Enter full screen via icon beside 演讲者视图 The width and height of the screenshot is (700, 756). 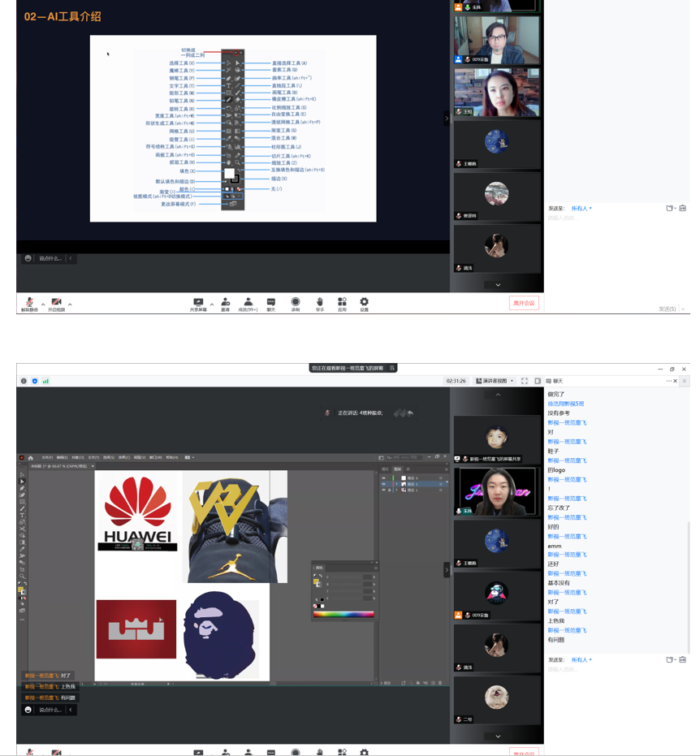(x=525, y=381)
